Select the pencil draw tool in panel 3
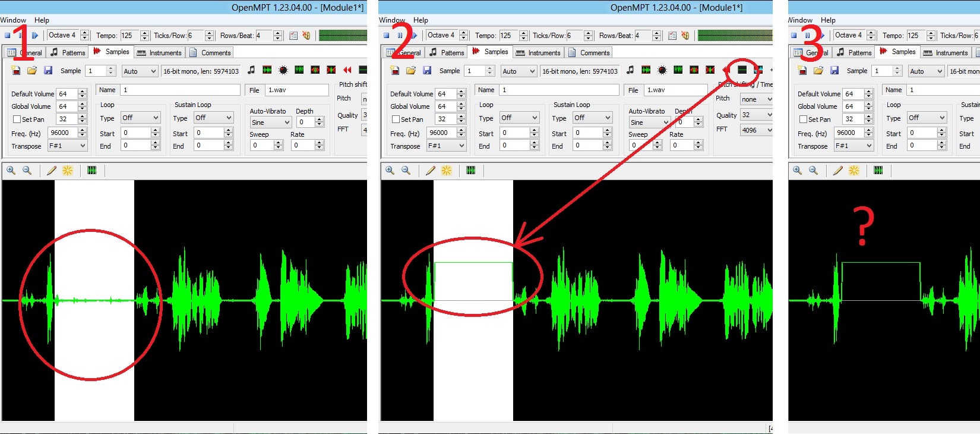 click(837, 171)
